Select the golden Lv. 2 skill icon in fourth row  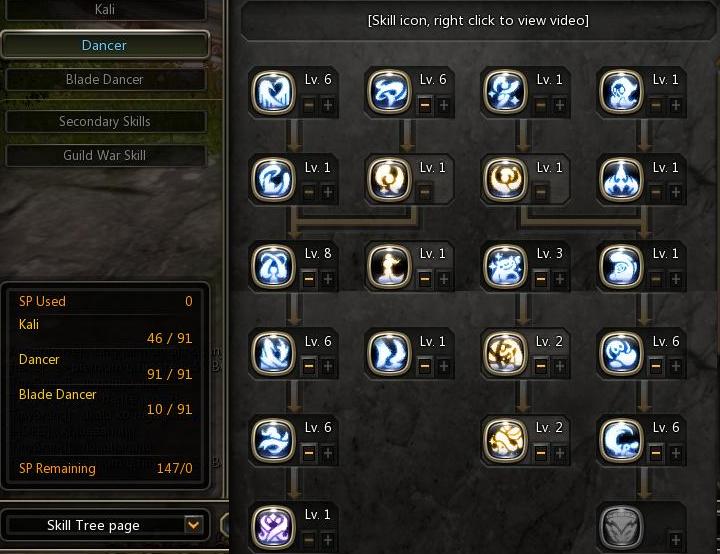pos(505,353)
